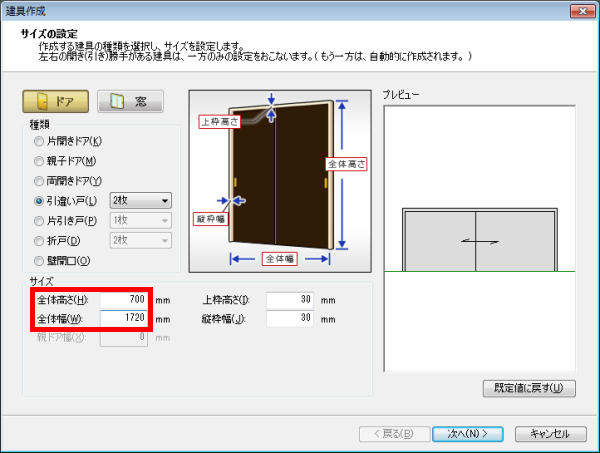Select the 片引き戸 radio option
Viewport: 600px width, 453px height.
39,220
